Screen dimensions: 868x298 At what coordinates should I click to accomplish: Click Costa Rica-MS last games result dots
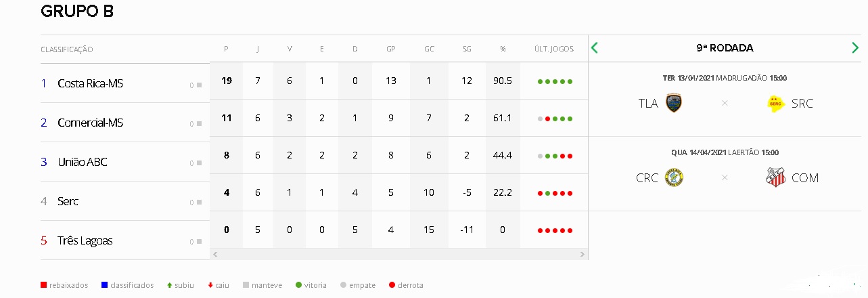point(555,81)
